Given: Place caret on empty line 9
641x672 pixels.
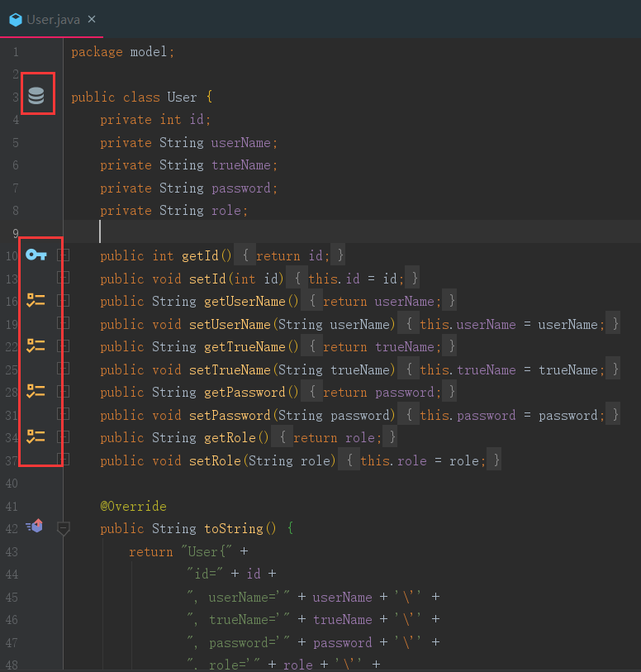Looking at the screenshot, I should 352,232.
